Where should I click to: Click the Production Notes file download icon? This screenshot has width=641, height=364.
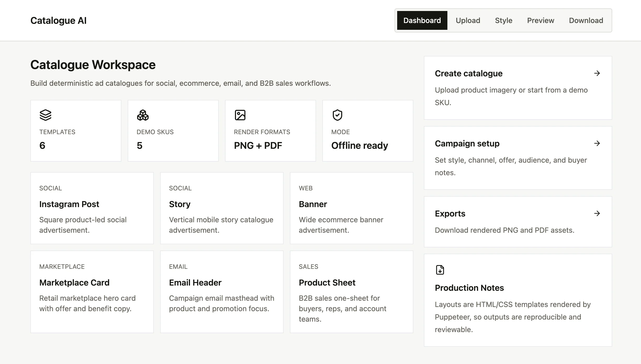coord(440,270)
